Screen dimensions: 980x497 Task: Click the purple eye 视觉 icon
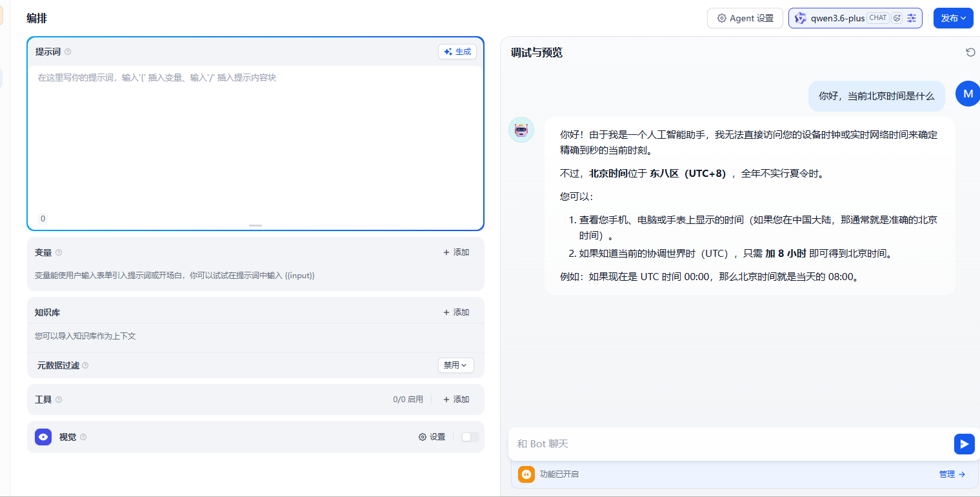pyautogui.click(x=43, y=437)
